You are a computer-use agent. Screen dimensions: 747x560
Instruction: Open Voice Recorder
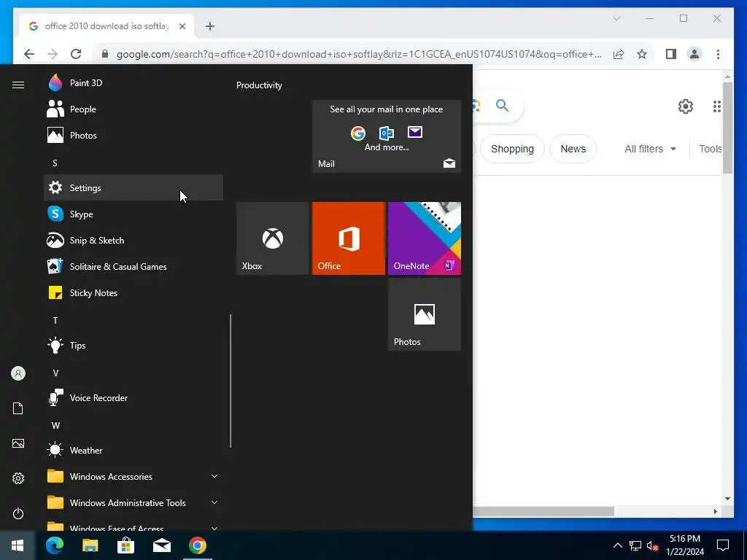pyautogui.click(x=133, y=397)
